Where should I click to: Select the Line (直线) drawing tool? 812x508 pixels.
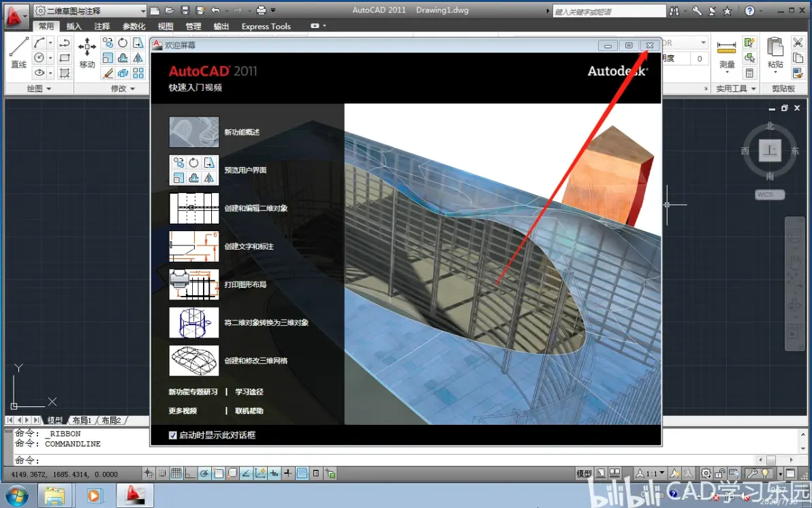click(18, 52)
